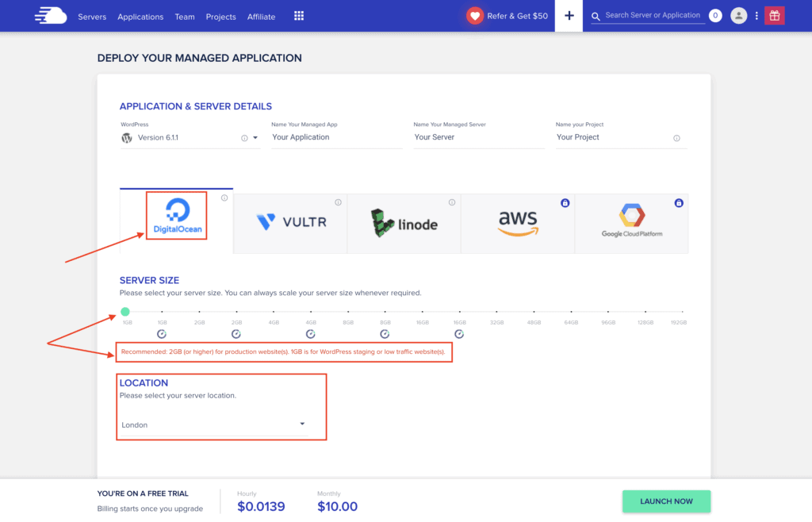Set server size slider to 64GB

tap(571, 312)
